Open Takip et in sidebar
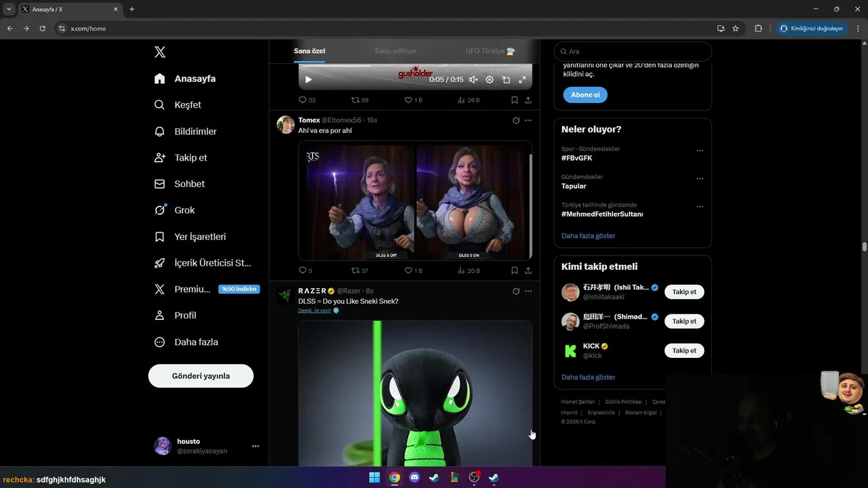This screenshot has width=868, height=488. 180,157
